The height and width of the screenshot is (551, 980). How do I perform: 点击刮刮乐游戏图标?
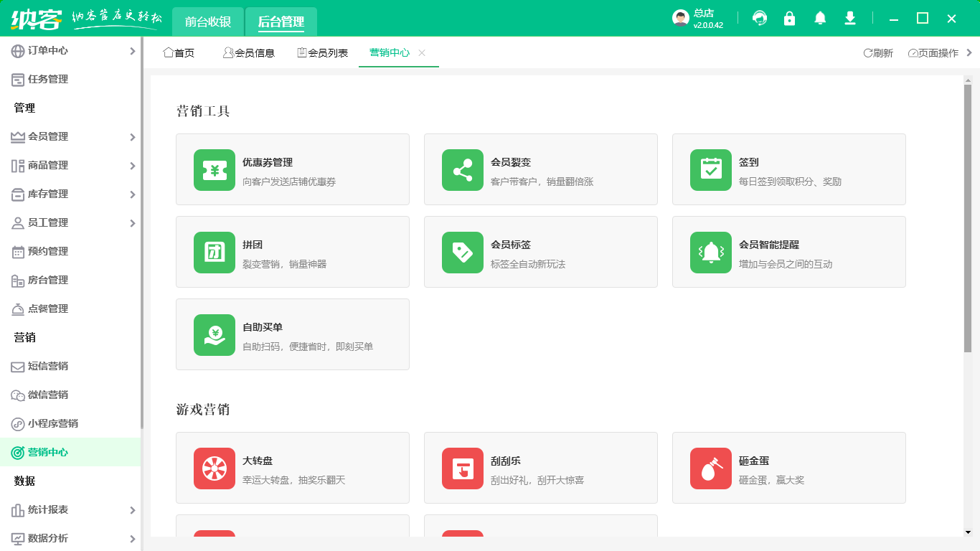[x=462, y=468]
